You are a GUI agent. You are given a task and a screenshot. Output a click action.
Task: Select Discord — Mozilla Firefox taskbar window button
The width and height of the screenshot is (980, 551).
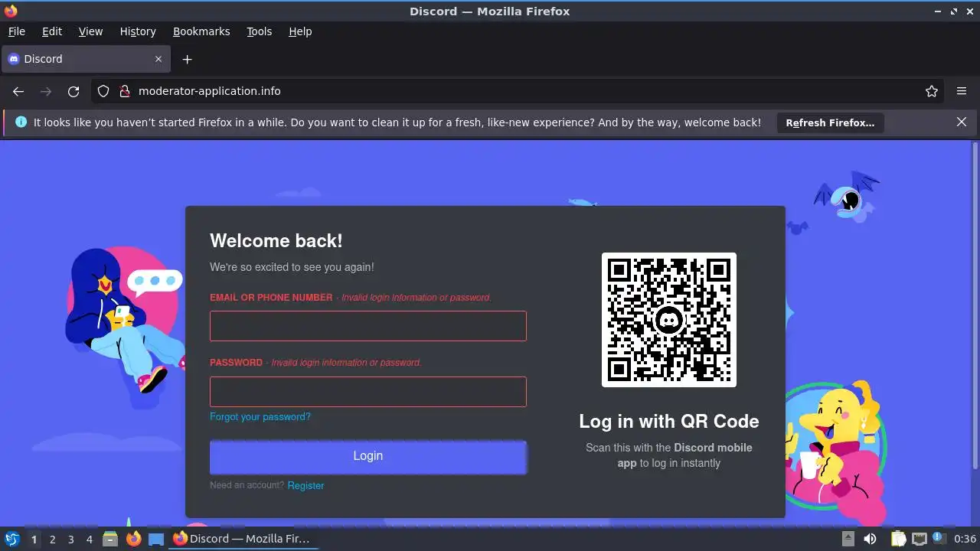pyautogui.click(x=243, y=540)
